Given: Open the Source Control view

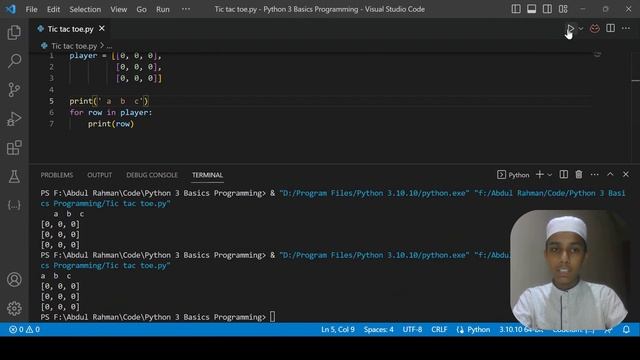Looking at the screenshot, I should (14, 90).
